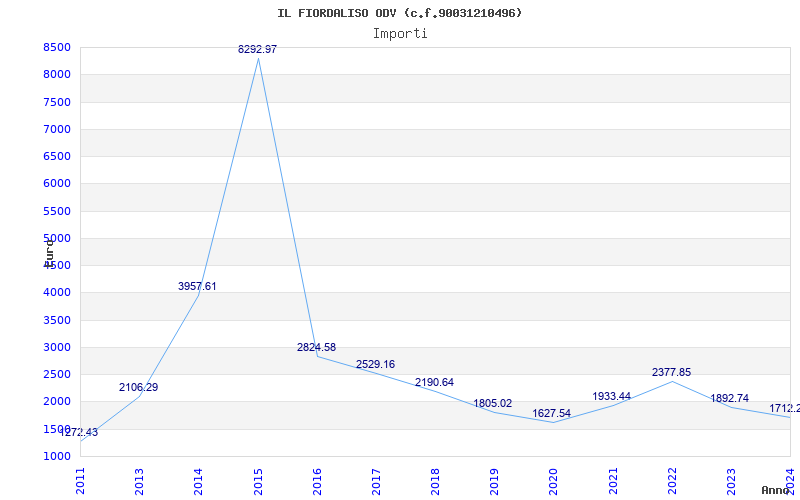Click the 3000 y-axis value
This screenshot has width=800, height=500.
(x=57, y=347)
